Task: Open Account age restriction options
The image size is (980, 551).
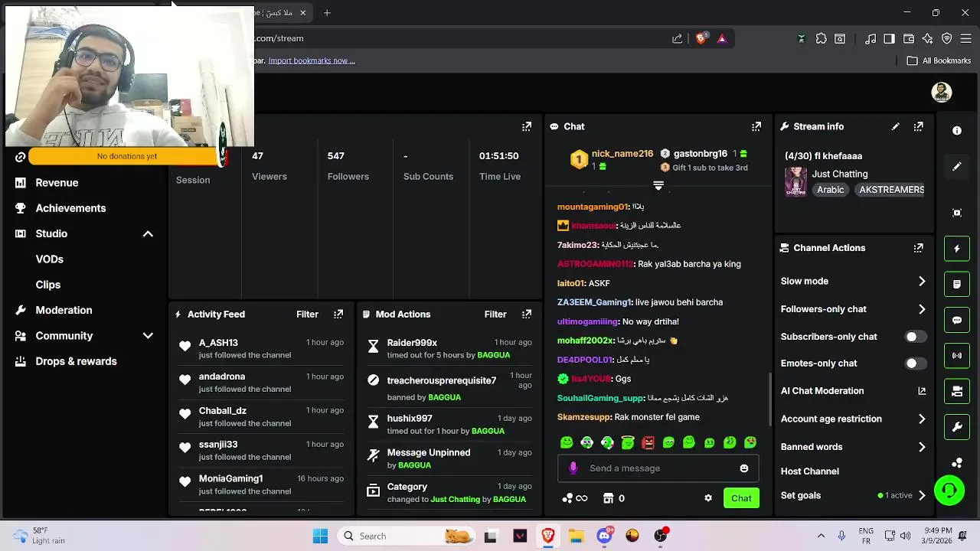Action: click(853, 419)
